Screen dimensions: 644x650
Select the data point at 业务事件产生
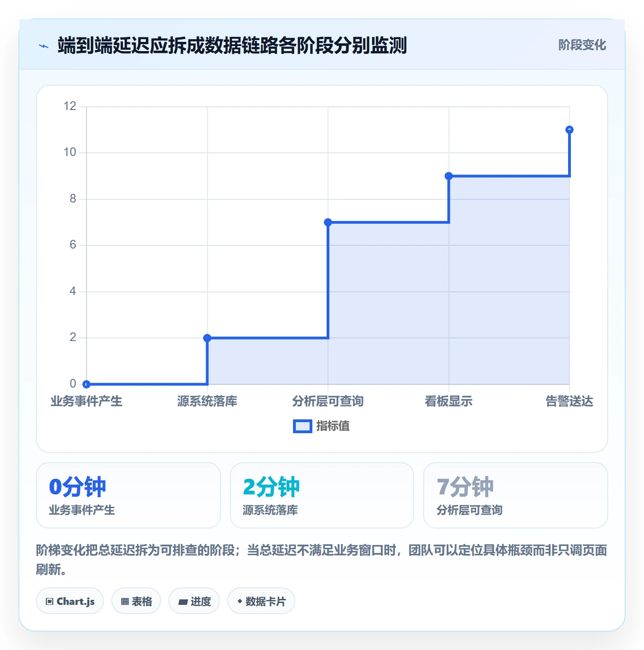86,384
